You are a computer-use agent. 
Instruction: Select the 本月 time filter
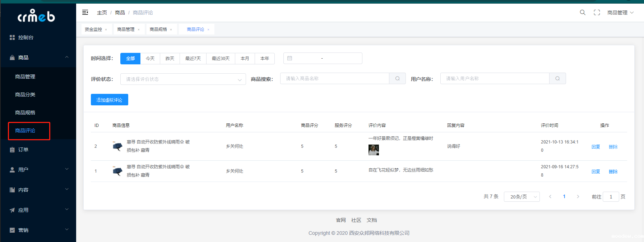(245, 59)
